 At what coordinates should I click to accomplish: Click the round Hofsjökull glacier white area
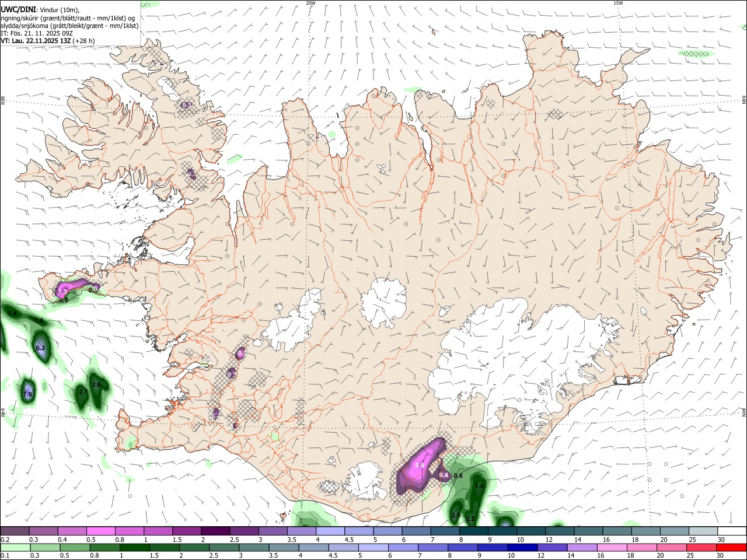coord(383,303)
